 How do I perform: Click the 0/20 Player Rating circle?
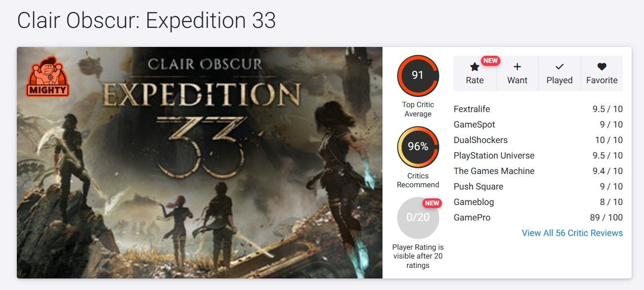(x=418, y=218)
